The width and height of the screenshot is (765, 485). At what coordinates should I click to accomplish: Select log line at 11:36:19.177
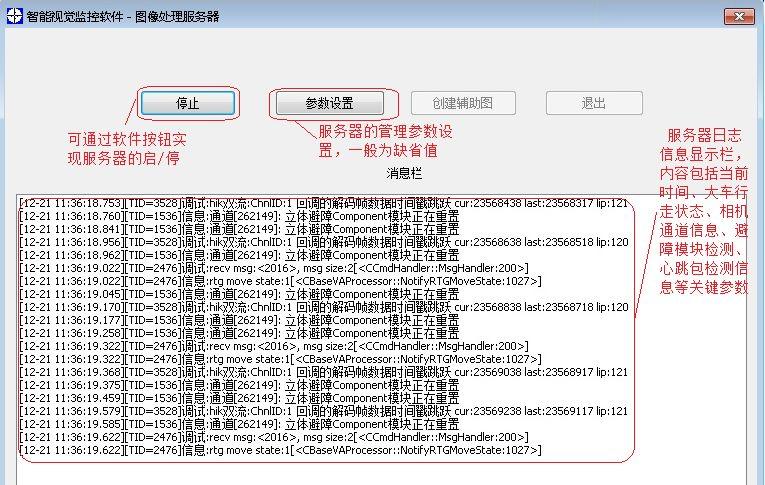click(239, 320)
